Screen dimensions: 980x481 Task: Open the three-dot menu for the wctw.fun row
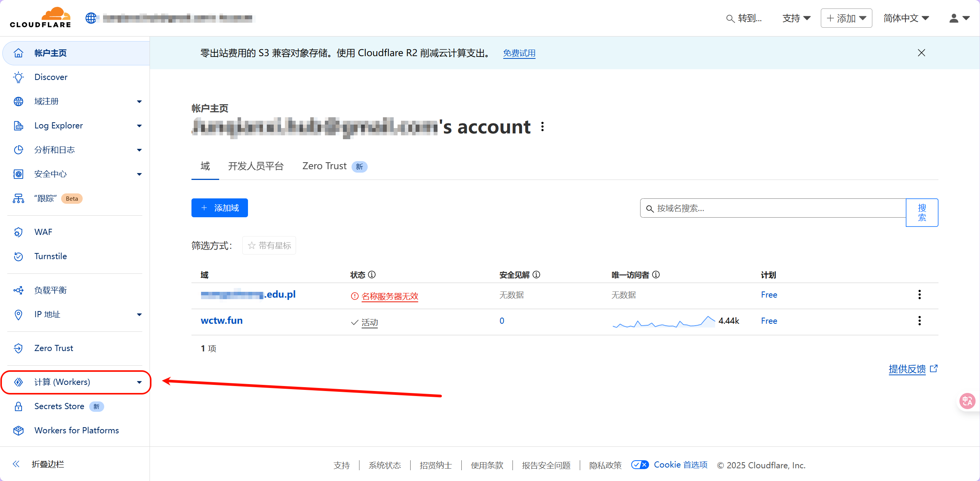pos(919,321)
